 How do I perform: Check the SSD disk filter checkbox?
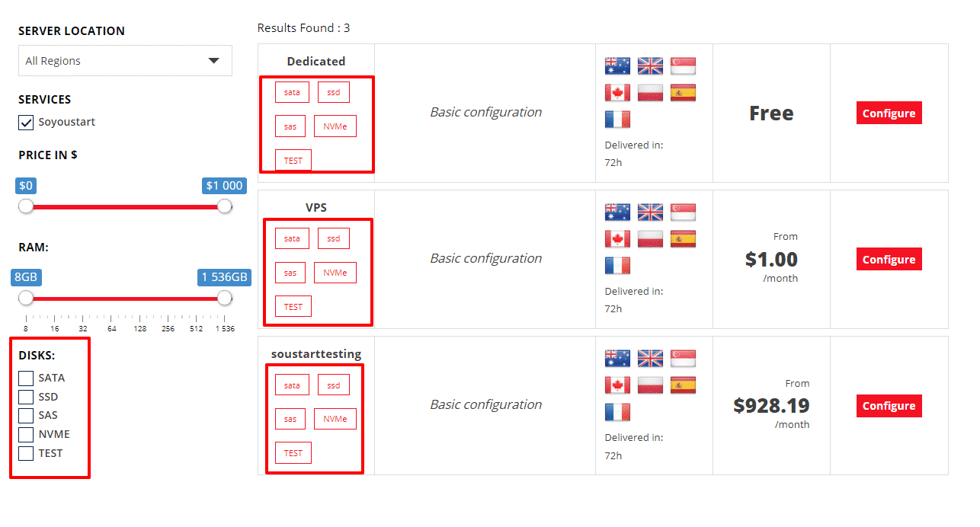(x=26, y=397)
